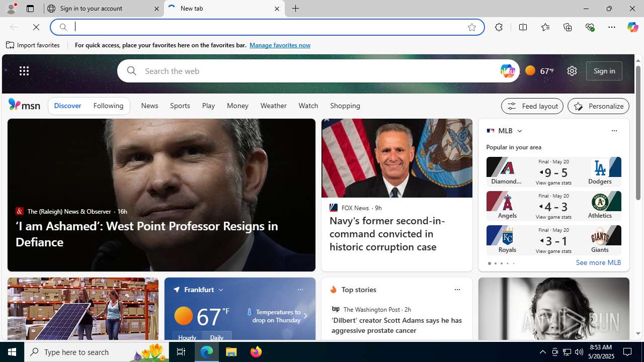Open the MSN app launcher grid
This screenshot has height=362, width=644.
click(x=24, y=71)
